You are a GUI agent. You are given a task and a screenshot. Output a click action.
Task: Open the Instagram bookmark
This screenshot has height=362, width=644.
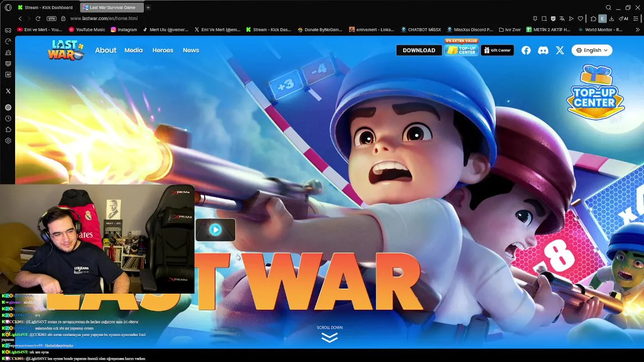coord(124,30)
